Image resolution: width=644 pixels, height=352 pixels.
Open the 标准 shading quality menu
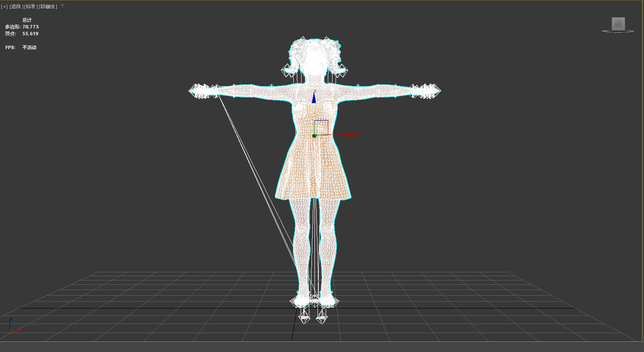tap(30, 6)
